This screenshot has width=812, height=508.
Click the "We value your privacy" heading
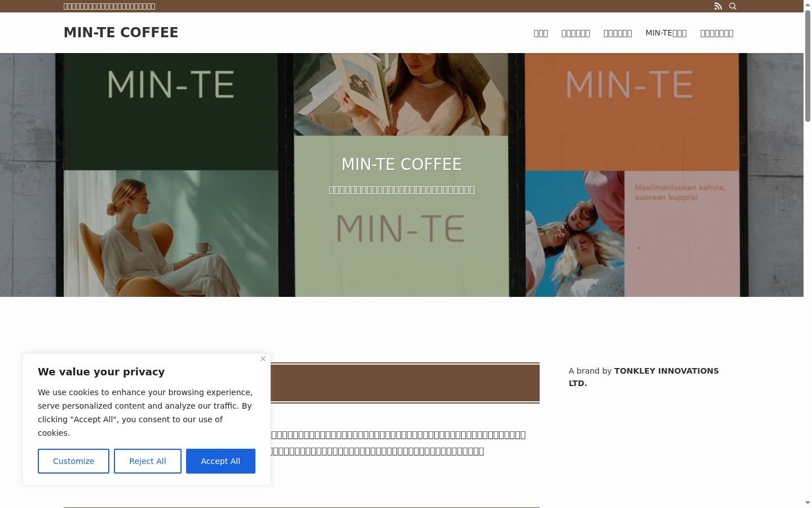101,372
